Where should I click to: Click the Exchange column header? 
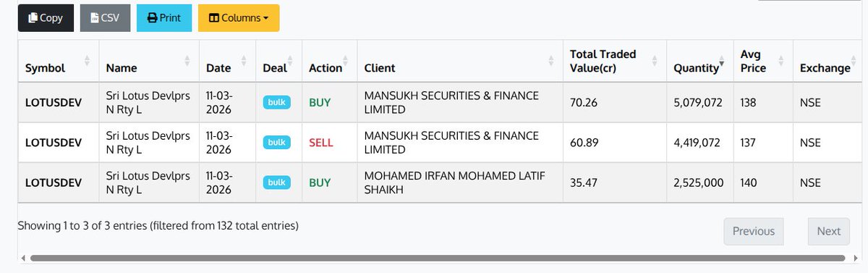825,68
